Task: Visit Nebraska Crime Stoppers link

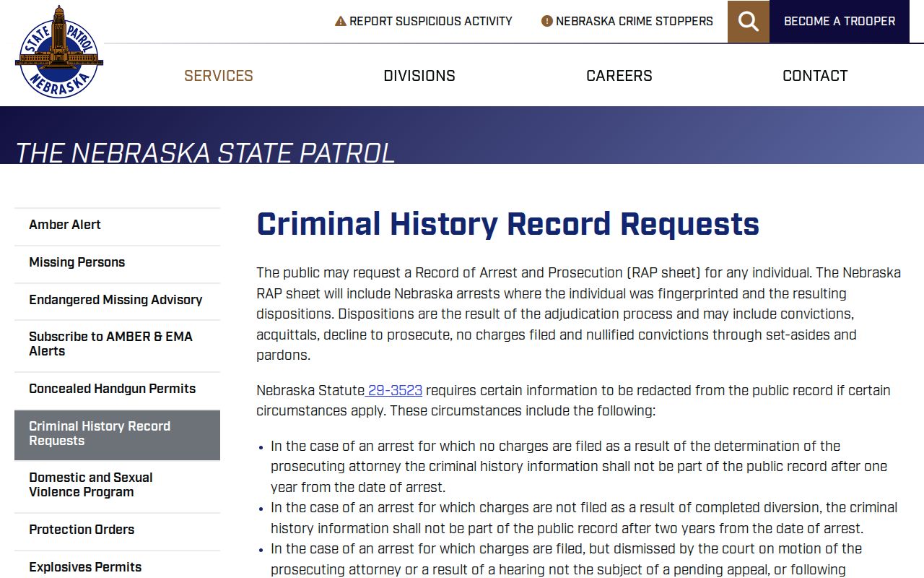Action: [627, 22]
